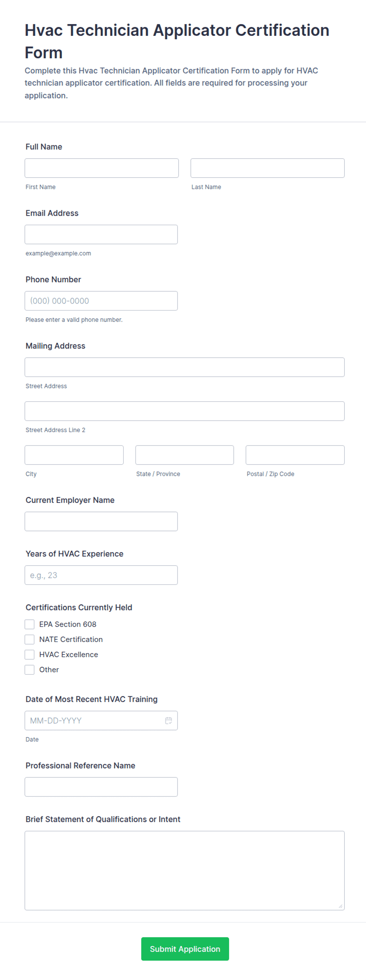The height and width of the screenshot is (980, 366).
Task: Click the Postal / Zip Code field
Action: (295, 455)
